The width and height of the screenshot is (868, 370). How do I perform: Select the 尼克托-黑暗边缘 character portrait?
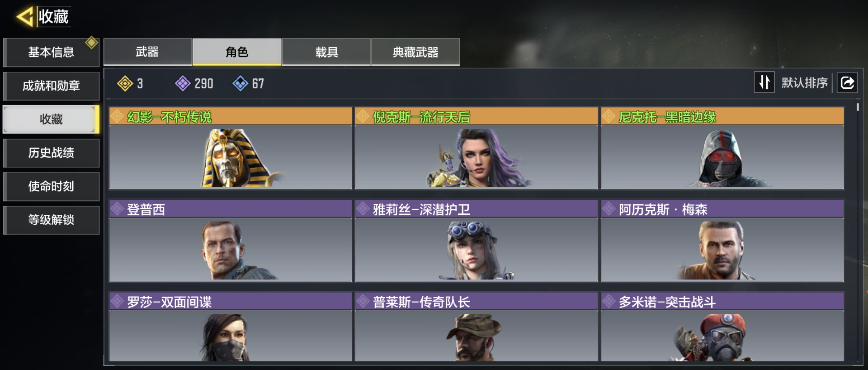pyautogui.click(x=722, y=158)
